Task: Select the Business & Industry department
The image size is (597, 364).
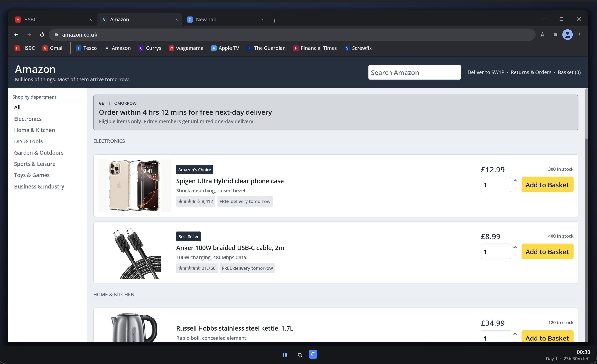Action: [39, 186]
